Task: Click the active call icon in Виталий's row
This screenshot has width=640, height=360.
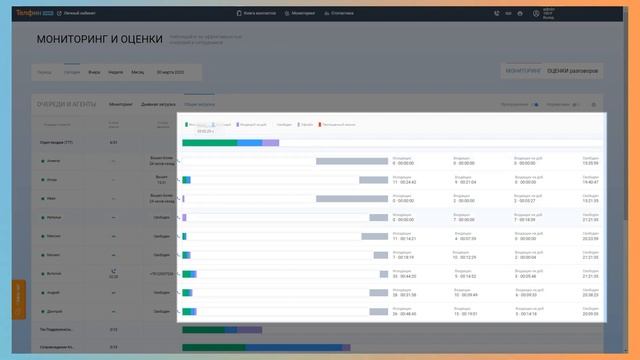Action: [x=113, y=271]
